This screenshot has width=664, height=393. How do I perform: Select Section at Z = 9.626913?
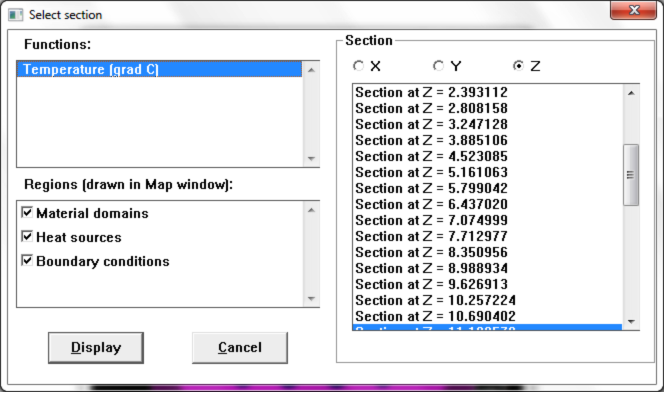coord(487,284)
